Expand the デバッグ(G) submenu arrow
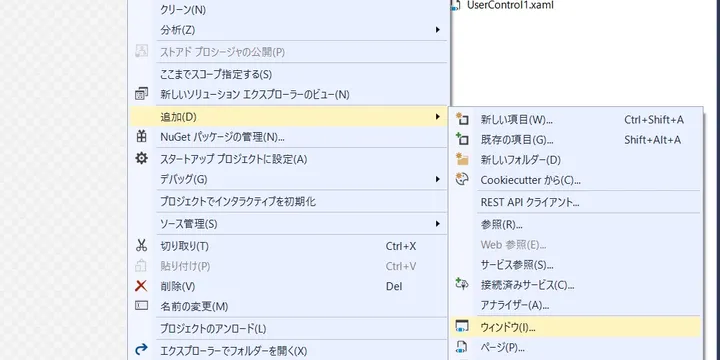Viewport: 720px width, 360px height. point(438,179)
